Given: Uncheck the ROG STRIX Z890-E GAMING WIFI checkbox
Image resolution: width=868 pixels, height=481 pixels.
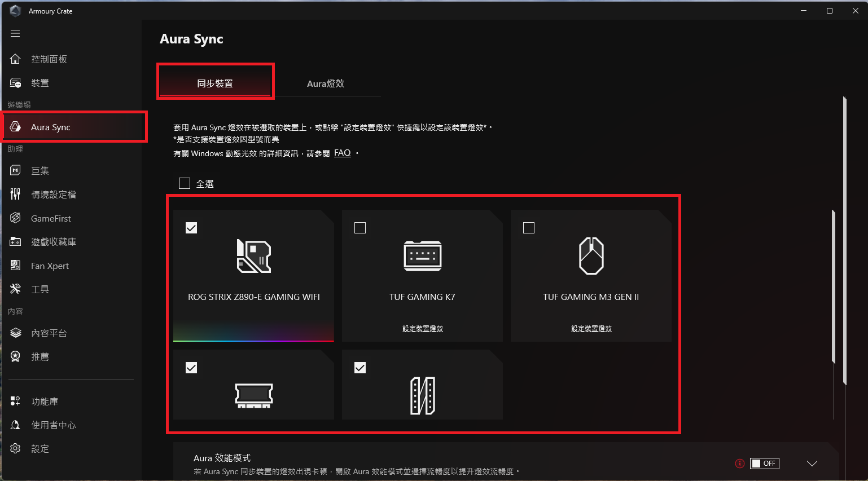Looking at the screenshot, I should [191, 228].
